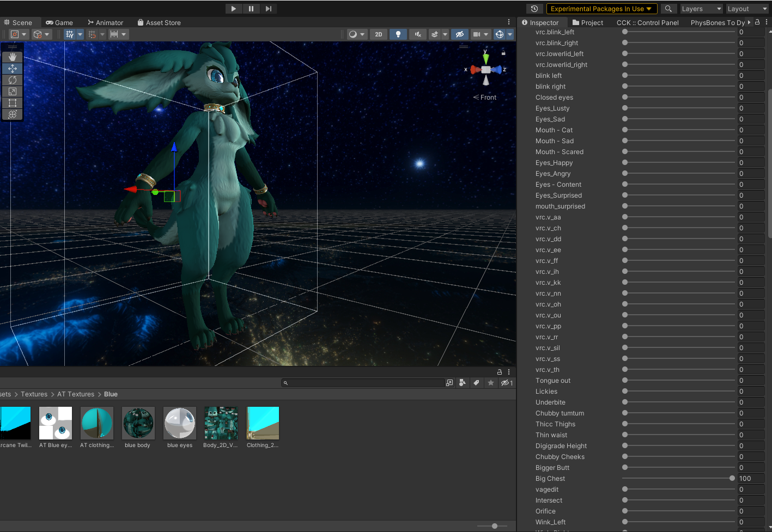Click the Play button
The height and width of the screenshot is (532, 772).
(x=234, y=9)
